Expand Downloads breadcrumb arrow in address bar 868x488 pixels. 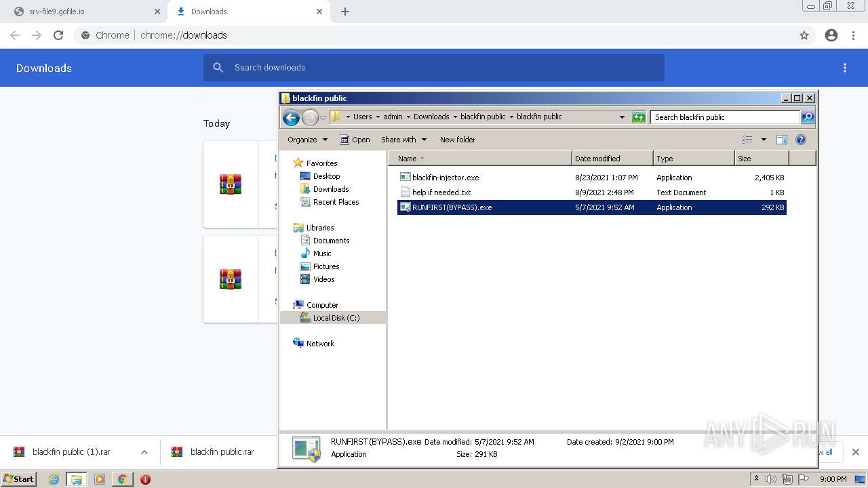455,117
